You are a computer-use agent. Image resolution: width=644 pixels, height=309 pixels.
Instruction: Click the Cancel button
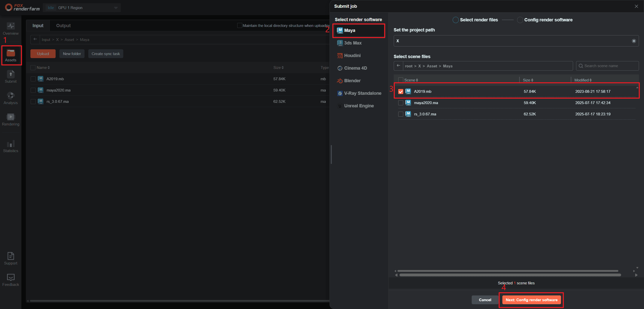(485, 300)
